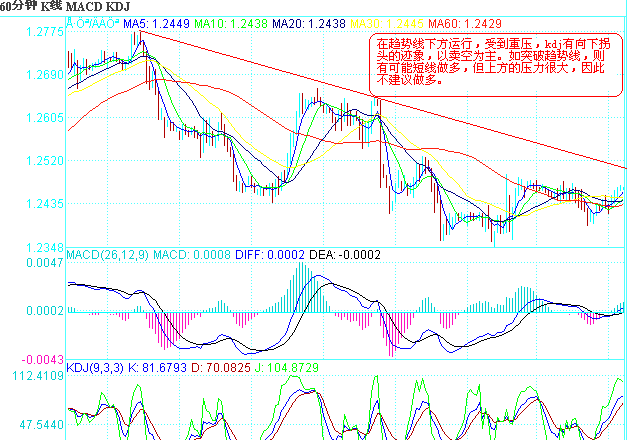Click the MA10: 1.2438 indicator label
627x440 pixels.
[231, 24]
